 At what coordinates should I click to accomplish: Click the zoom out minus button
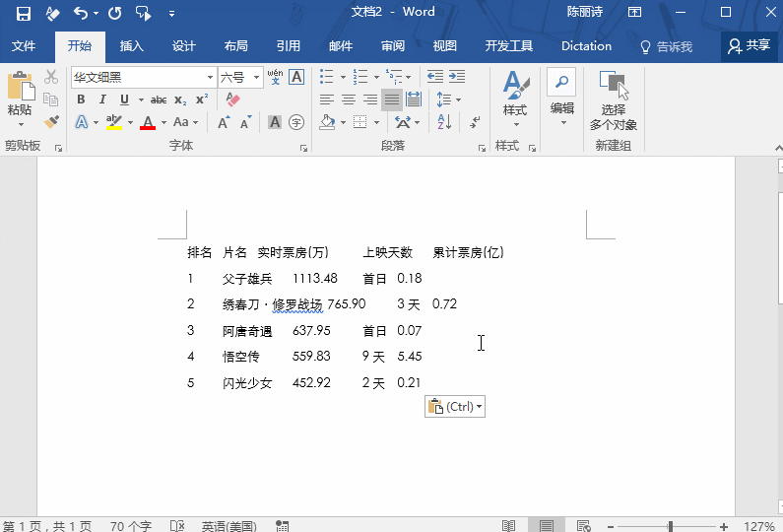(x=611, y=526)
